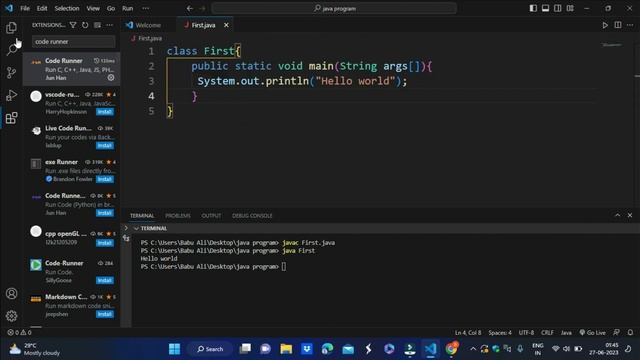Change language mode Java in status bar

click(566, 332)
